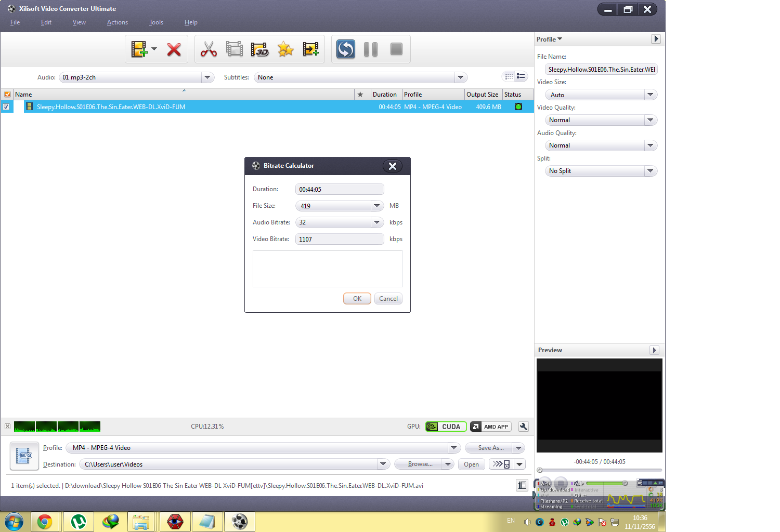Open the file explorer taskbar icon
Viewport: 780px width, 532px height.
(x=141, y=522)
